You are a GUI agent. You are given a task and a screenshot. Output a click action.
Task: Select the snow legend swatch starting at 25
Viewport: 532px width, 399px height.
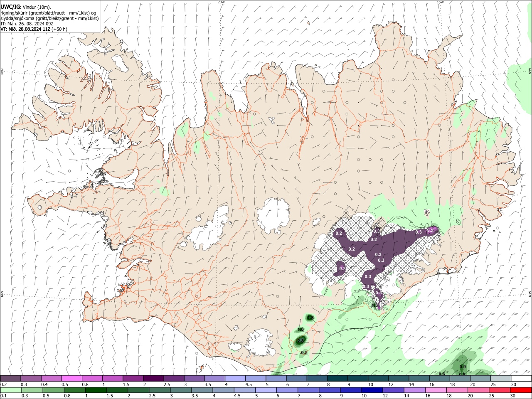pyautogui.click(x=500, y=378)
